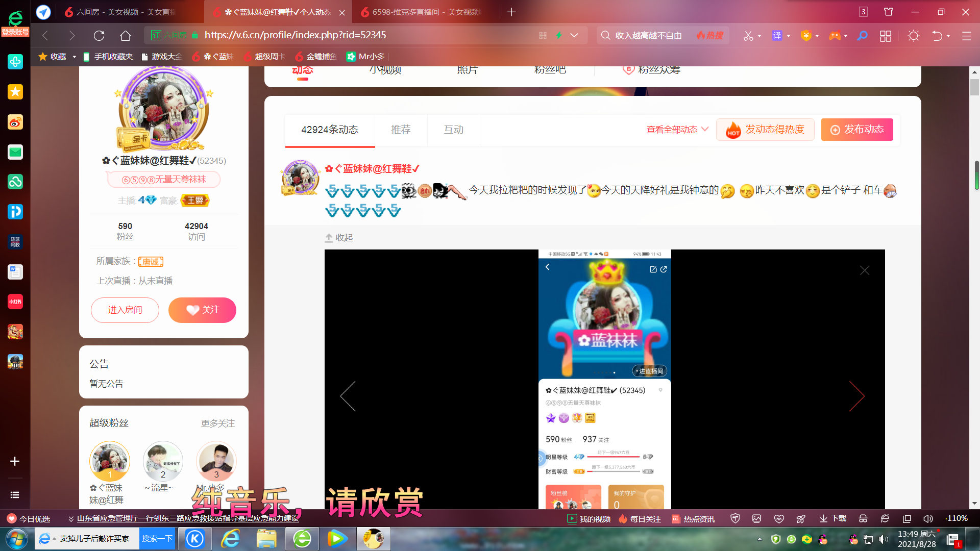Expand 查看全部动态 dropdown

coord(677,130)
